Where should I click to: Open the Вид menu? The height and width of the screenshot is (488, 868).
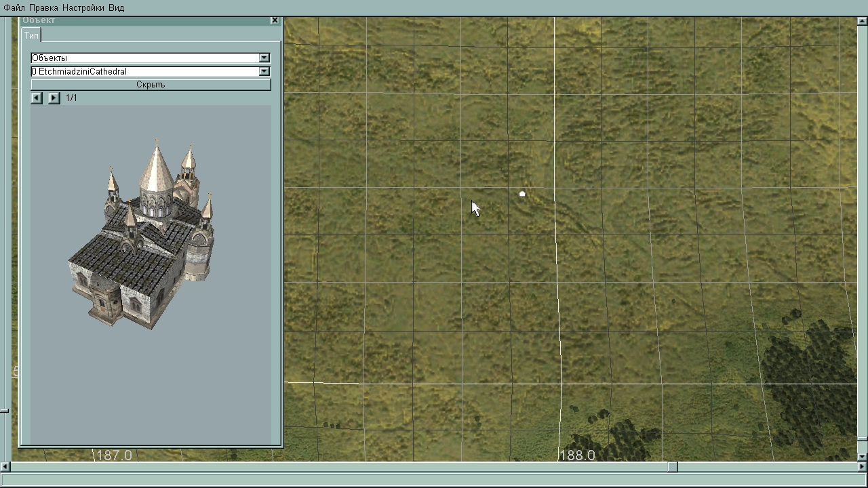tap(117, 7)
